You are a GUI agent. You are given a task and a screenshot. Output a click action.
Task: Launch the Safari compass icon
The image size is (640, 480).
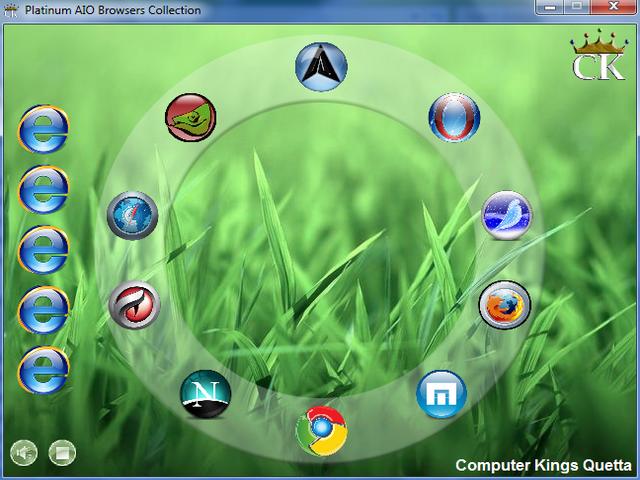(132, 215)
